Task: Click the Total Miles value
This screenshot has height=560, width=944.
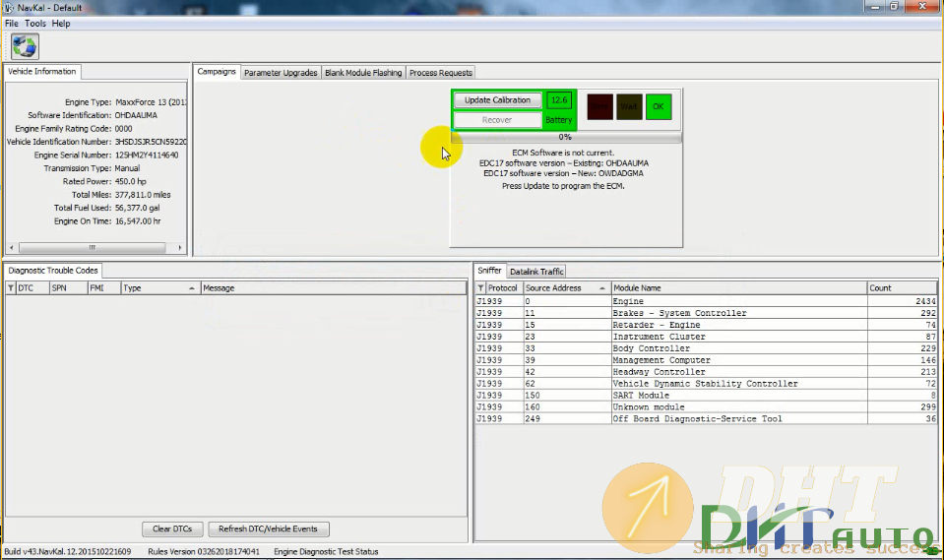Action: point(143,195)
